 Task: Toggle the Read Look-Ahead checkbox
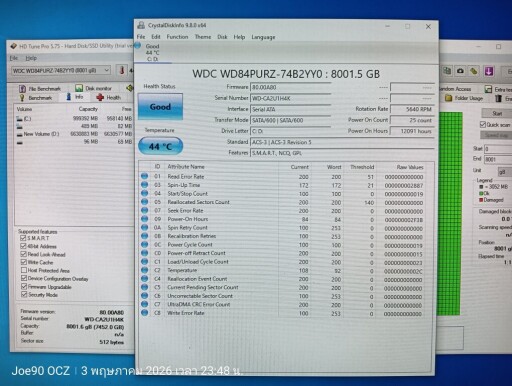[23, 254]
